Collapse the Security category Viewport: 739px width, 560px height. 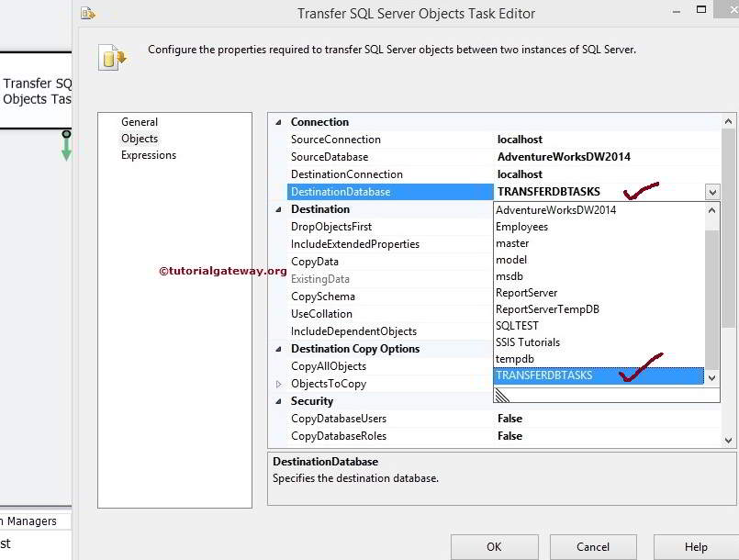(x=278, y=401)
